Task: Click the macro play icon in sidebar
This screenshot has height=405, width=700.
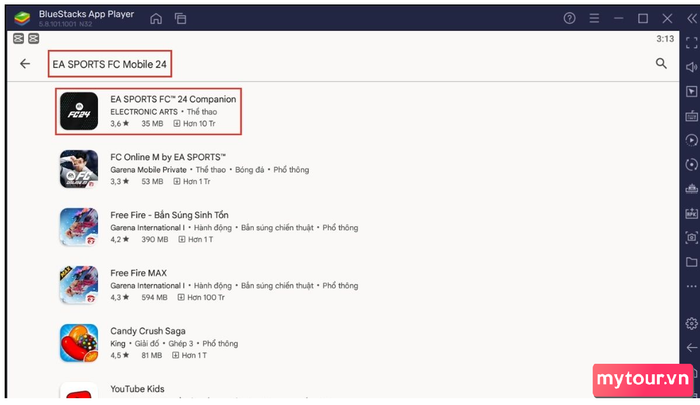Action: click(x=692, y=140)
